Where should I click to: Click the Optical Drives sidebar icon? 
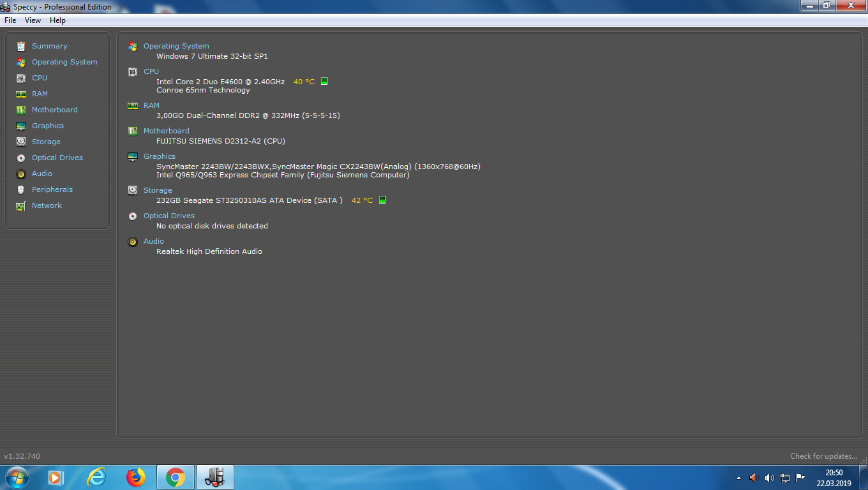click(x=21, y=158)
